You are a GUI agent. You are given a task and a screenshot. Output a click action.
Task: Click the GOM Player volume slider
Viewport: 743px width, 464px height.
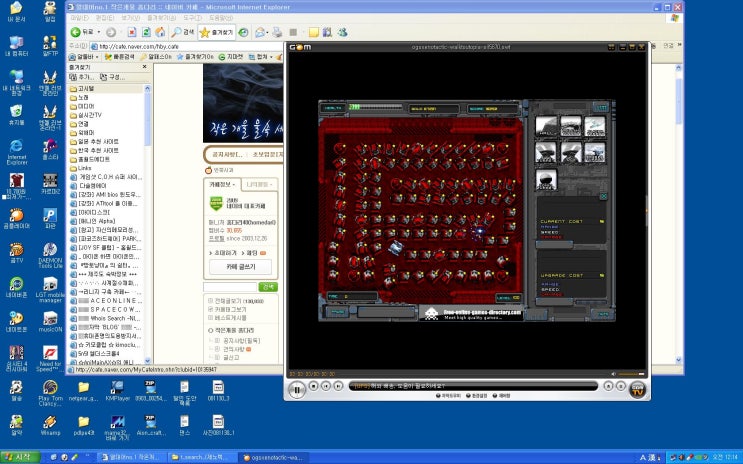632,374
